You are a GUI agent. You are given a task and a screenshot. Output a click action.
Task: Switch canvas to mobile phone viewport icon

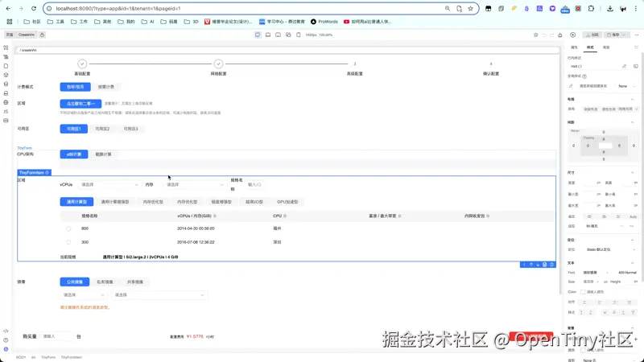pos(299,35)
